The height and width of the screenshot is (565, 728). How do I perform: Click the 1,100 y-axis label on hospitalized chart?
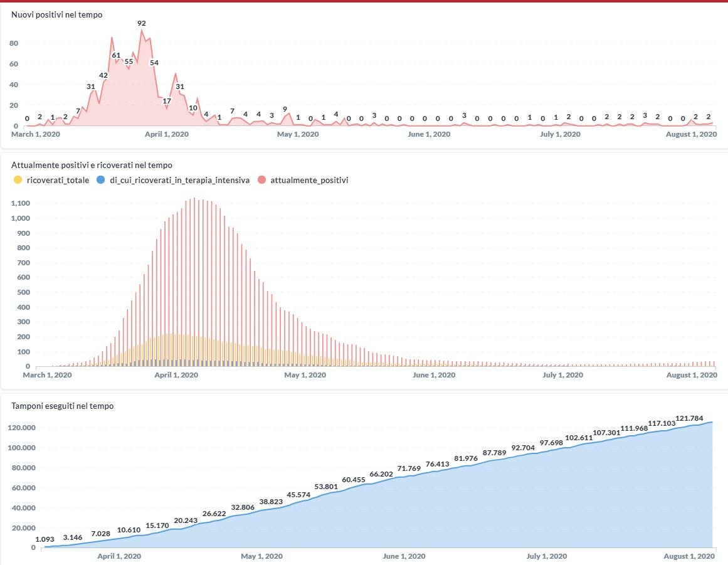(21, 203)
